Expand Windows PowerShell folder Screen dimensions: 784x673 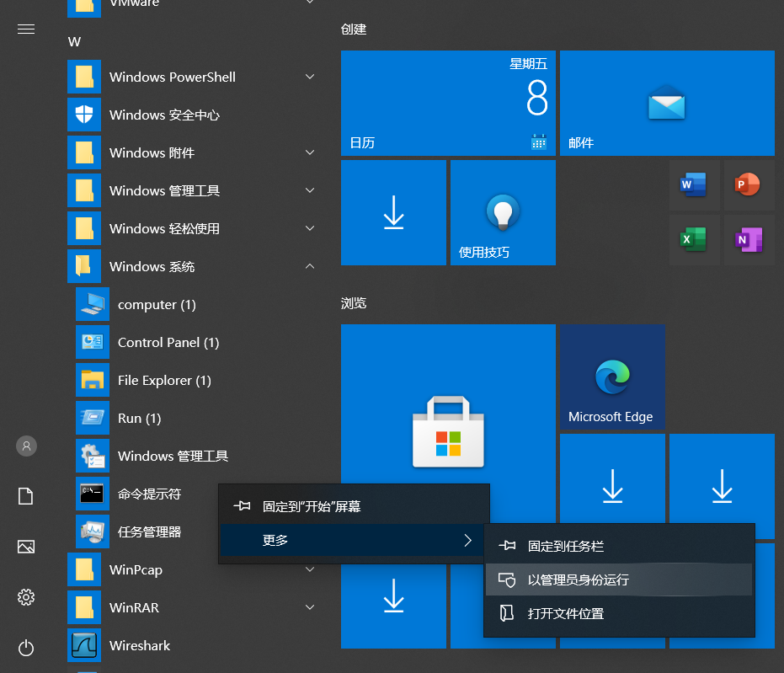pyautogui.click(x=310, y=77)
